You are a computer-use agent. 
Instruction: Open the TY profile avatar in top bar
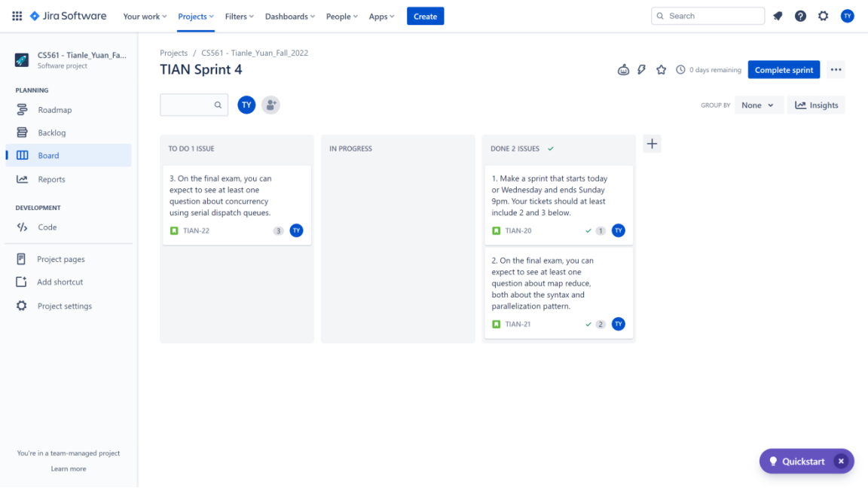847,16
